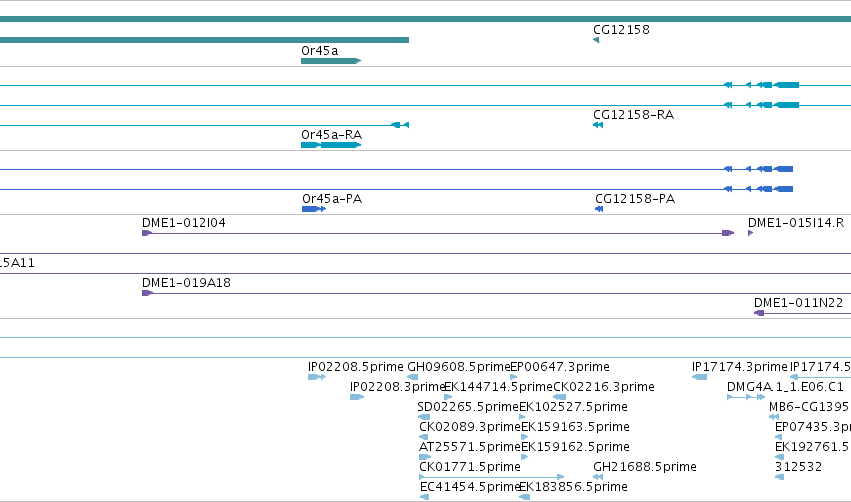Click the CG12158 gene arrowhead
Viewport: 851px width, 502px height.
tap(596, 40)
